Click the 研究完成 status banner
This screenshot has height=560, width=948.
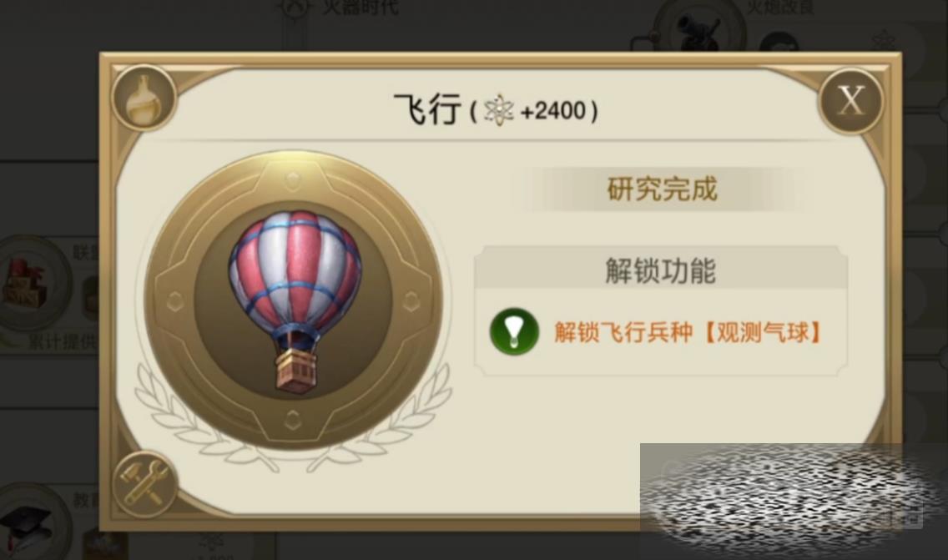pos(662,189)
